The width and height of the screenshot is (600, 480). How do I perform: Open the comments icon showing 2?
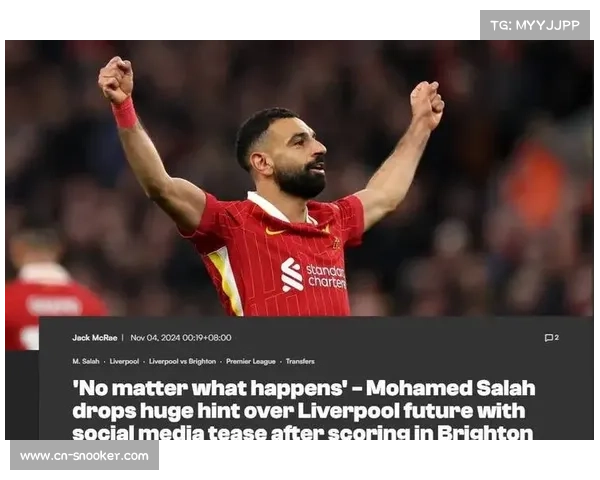tap(551, 338)
